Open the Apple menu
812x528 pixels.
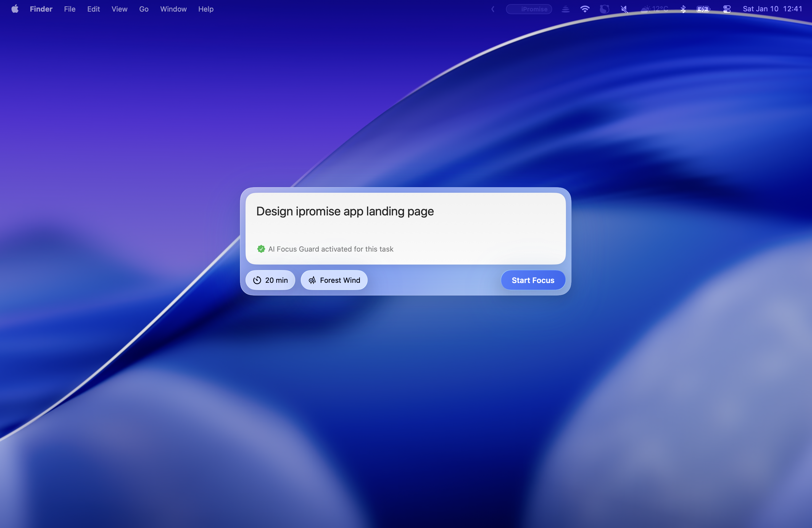coord(15,9)
